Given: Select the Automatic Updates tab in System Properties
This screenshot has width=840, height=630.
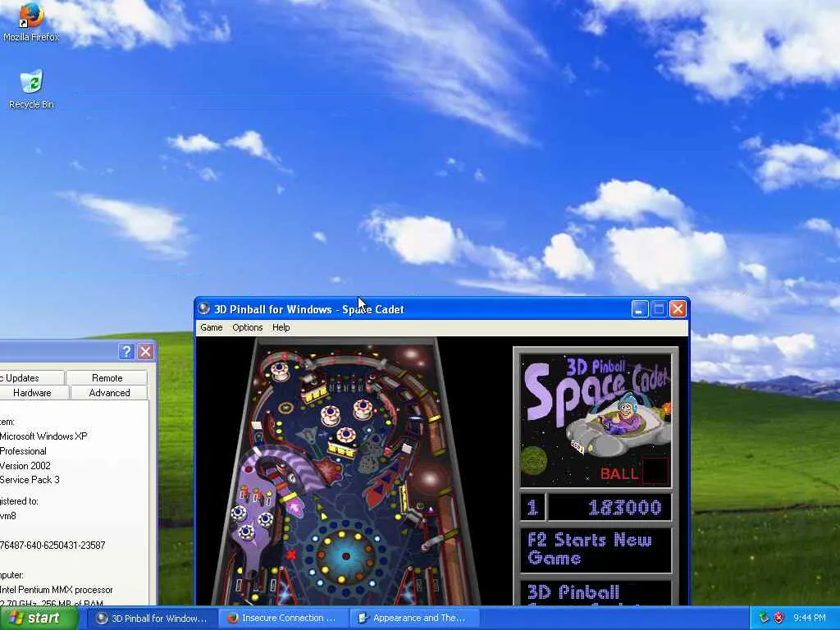Looking at the screenshot, I should pos(31,377).
